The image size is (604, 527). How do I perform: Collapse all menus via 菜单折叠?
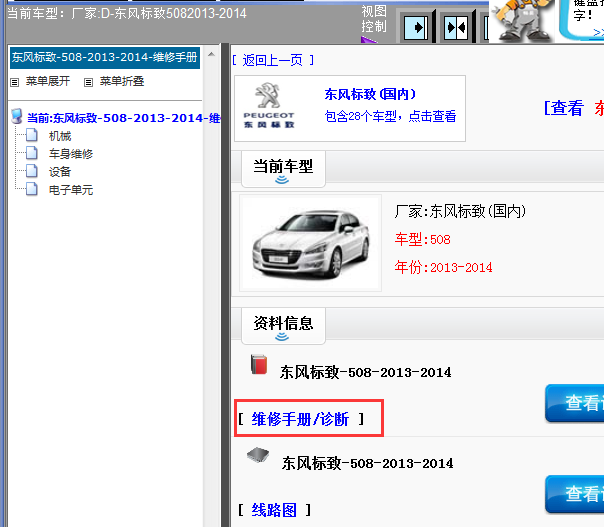click(122, 81)
